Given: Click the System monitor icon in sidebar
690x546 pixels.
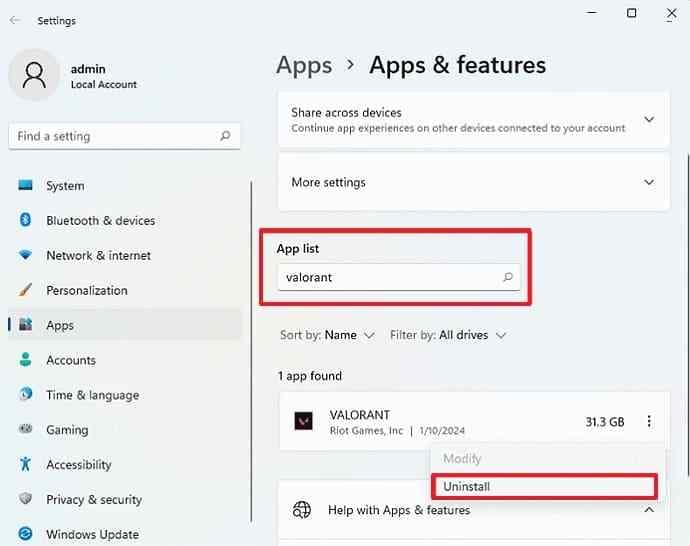Looking at the screenshot, I should (x=25, y=185).
